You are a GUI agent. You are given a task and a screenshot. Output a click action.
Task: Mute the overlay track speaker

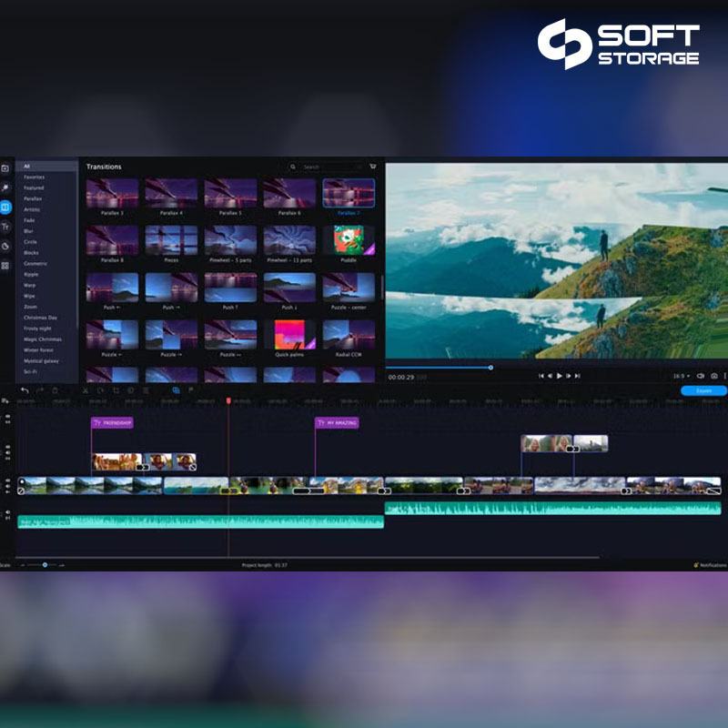[x=8, y=452]
